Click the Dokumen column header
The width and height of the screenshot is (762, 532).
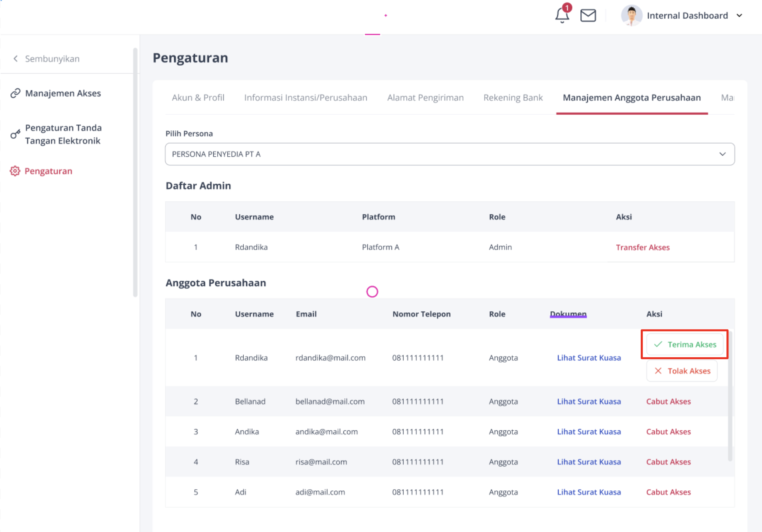[568, 314]
